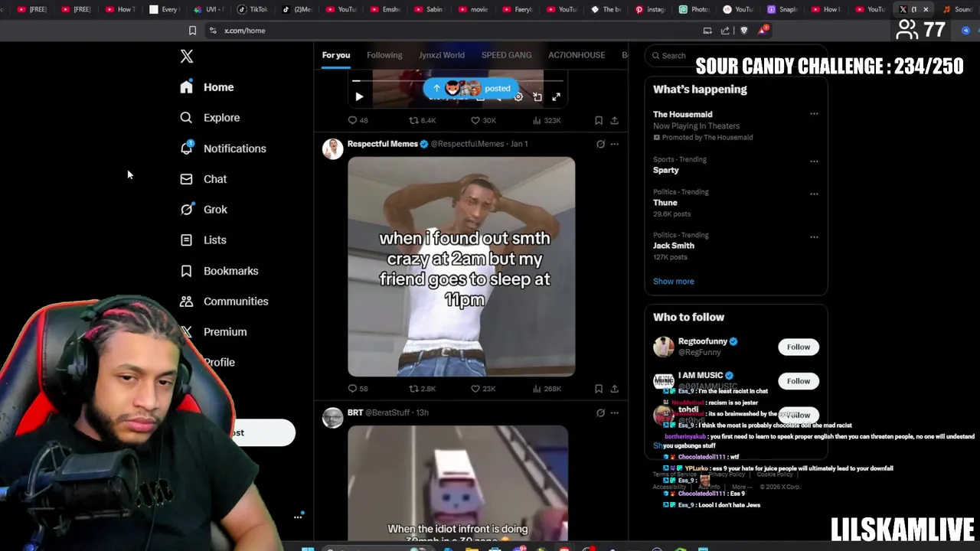Play the top video post
Screen dimensions: 980x551
click(359, 96)
